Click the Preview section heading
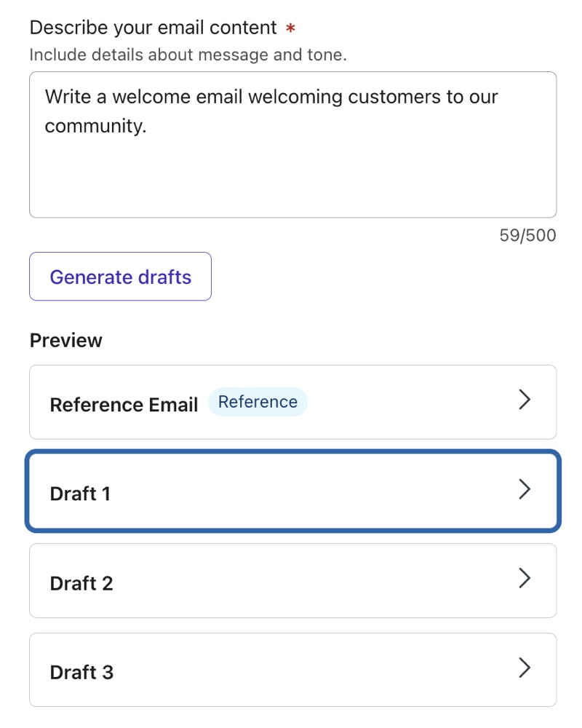 tap(66, 341)
